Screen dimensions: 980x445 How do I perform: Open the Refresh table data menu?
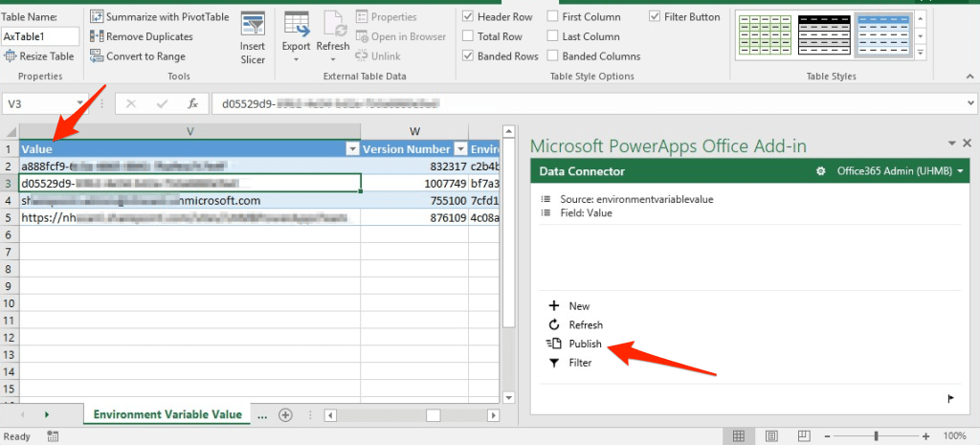coord(333,38)
